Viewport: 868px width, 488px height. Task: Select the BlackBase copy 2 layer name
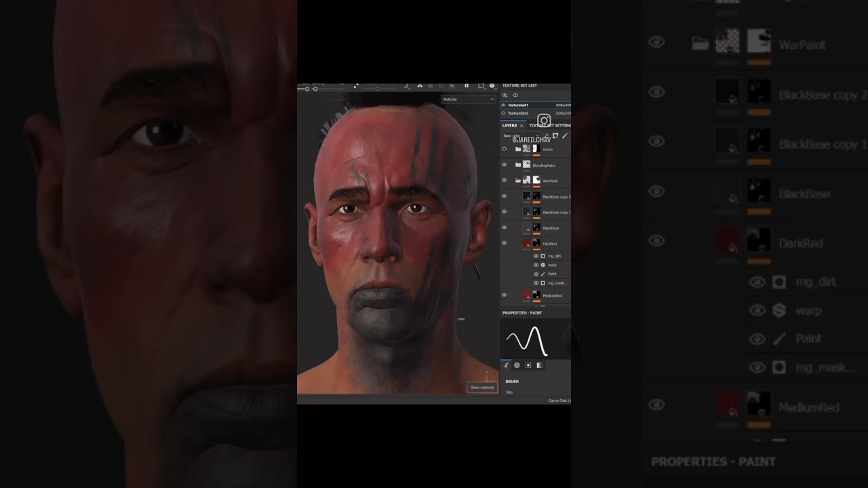click(556, 197)
